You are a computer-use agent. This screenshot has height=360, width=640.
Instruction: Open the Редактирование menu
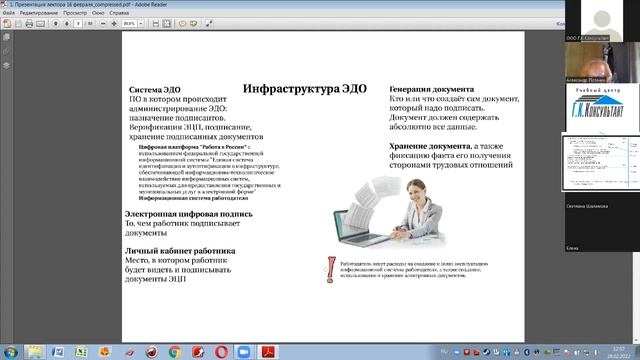tap(39, 13)
